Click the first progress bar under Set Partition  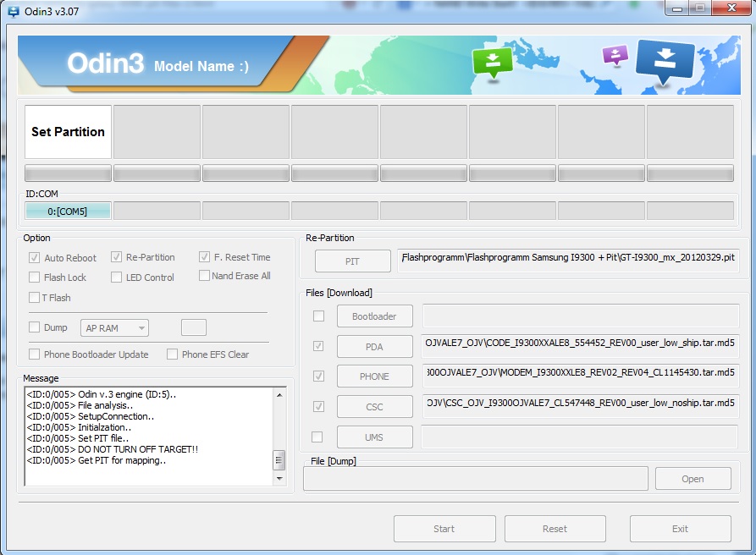coord(68,173)
